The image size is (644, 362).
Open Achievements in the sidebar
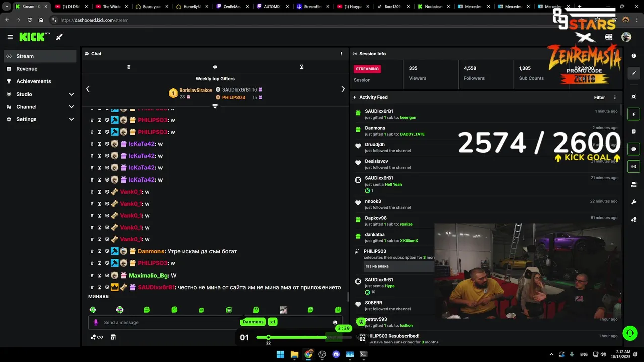coord(40,81)
